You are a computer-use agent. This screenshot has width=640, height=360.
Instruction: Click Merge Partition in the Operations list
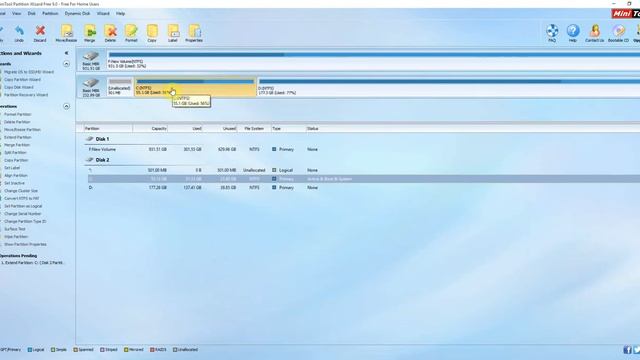click(x=17, y=145)
